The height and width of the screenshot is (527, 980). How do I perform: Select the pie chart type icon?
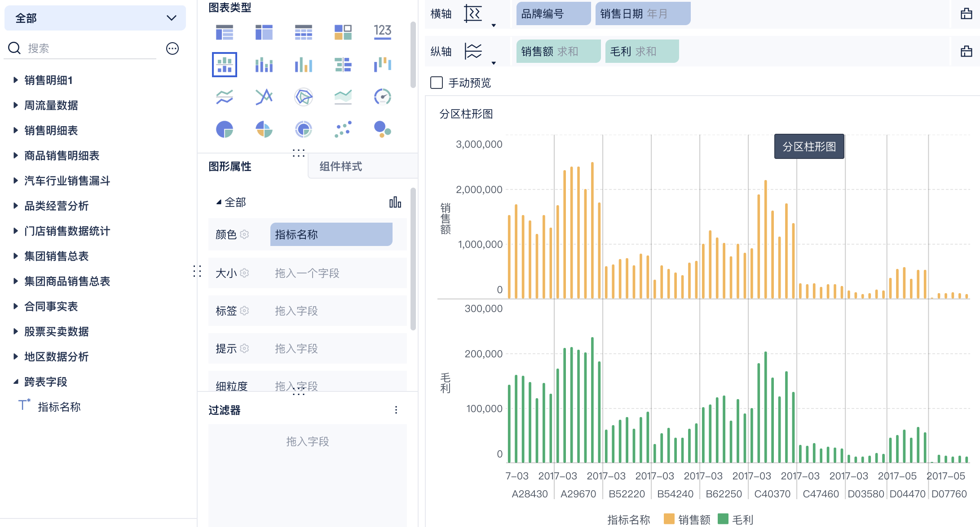pyautogui.click(x=225, y=130)
